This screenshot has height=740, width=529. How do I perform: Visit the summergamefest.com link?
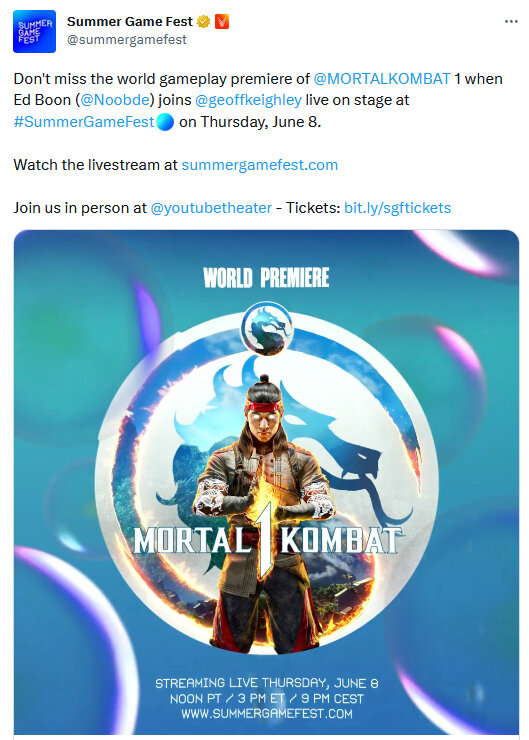(x=260, y=165)
